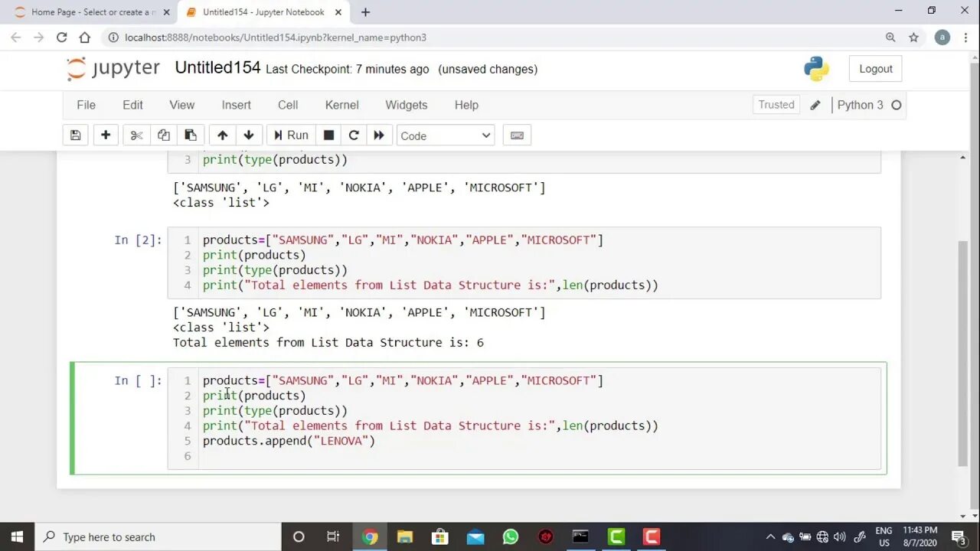This screenshot has height=551, width=980.
Task: Move selected cell down arrow
Action: pyautogui.click(x=249, y=135)
